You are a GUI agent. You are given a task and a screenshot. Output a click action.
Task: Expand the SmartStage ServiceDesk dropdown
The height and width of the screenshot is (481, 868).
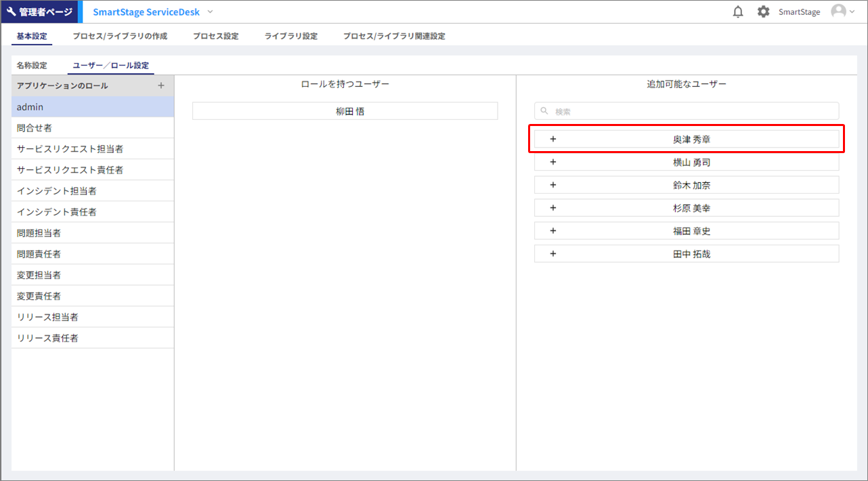[210, 12]
